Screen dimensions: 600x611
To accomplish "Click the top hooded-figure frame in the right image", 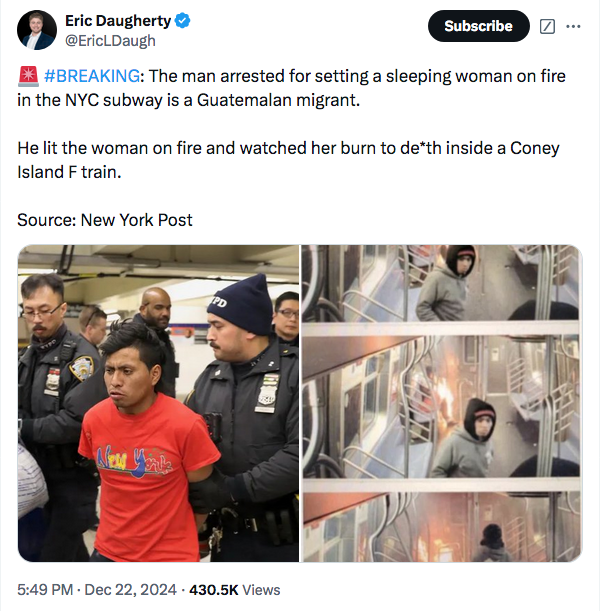I will [442, 284].
